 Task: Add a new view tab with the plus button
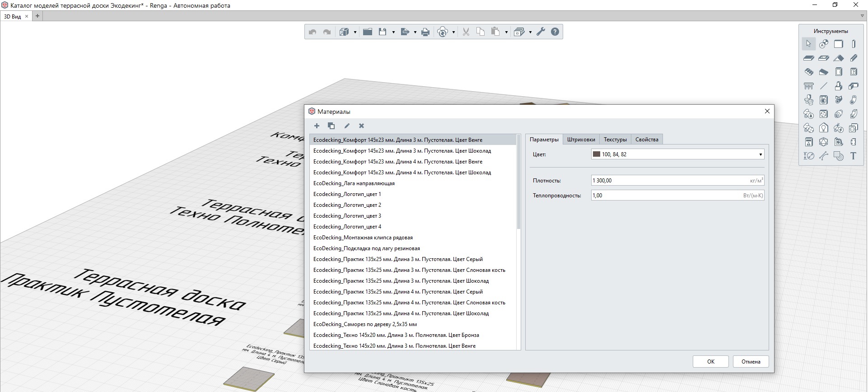tap(37, 16)
